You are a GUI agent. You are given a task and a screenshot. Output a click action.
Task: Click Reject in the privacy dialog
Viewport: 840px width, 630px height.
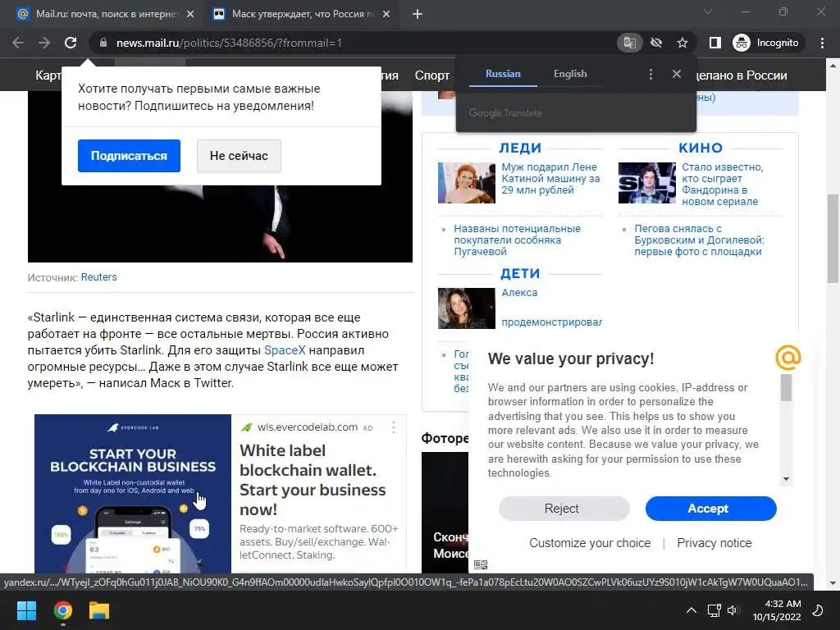(x=564, y=509)
